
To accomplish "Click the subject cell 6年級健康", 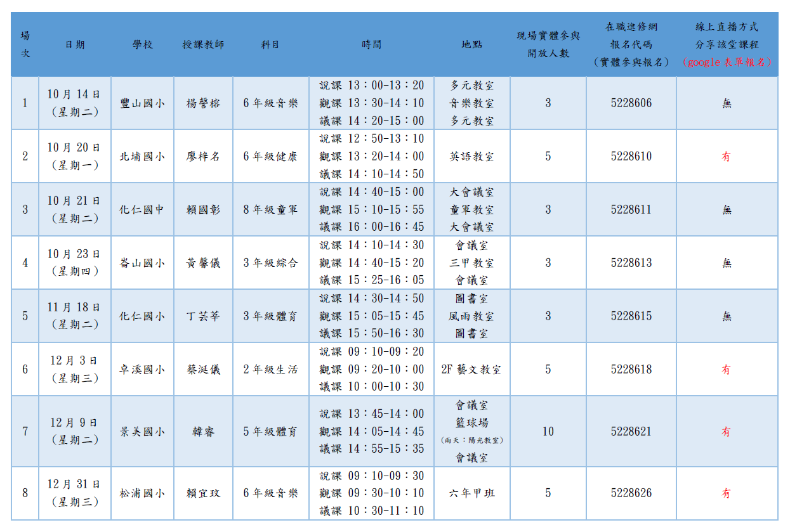I will pos(270,157).
